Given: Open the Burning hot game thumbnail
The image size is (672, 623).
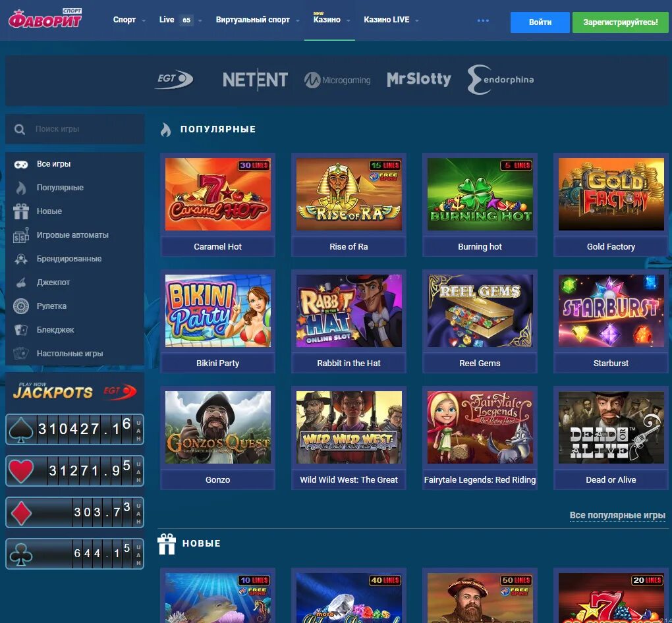Looking at the screenshot, I should coord(480,194).
